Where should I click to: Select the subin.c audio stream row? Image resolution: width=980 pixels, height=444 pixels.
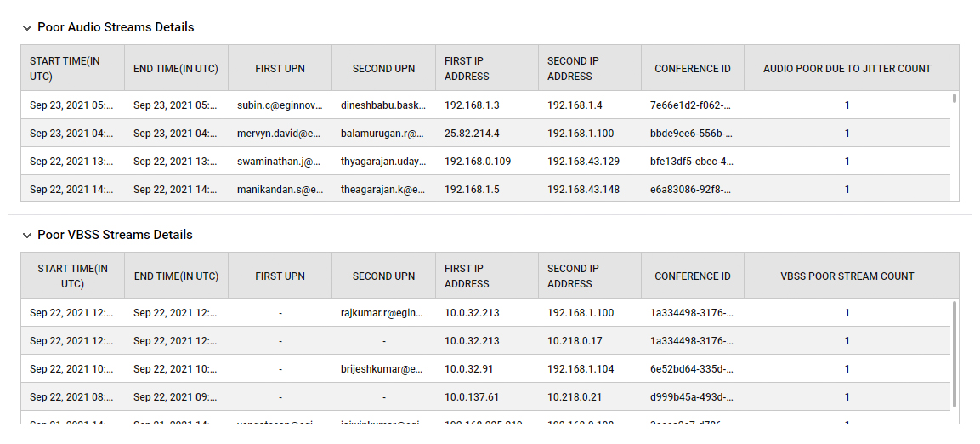pyautogui.click(x=485, y=105)
